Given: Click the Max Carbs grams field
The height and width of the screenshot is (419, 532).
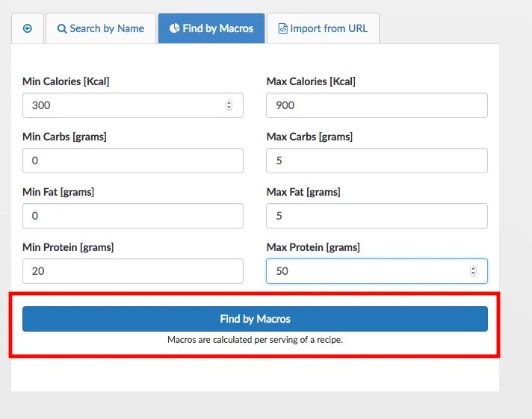Looking at the screenshot, I should (377, 161).
